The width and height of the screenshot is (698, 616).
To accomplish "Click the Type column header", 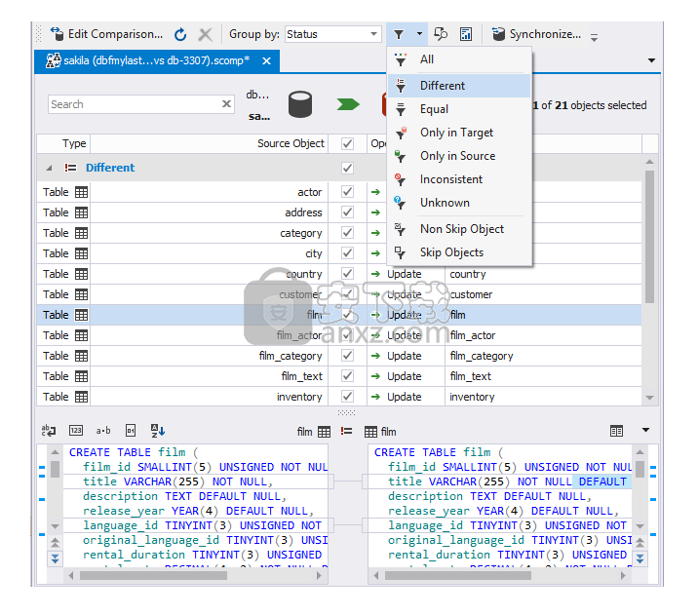I will point(63,143).
